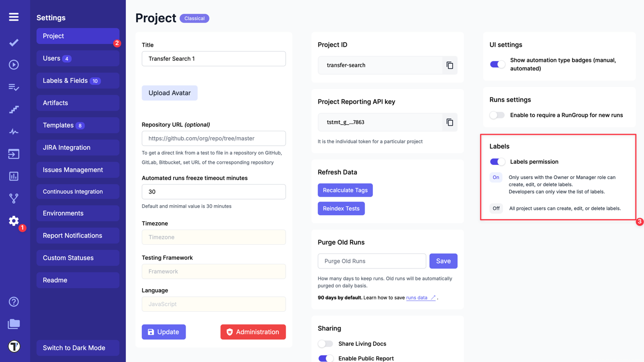The width and height of the screenshot is (644, 362).
Task: Open the Pulse activity icon in sidebar
Action: pos(14,132)
